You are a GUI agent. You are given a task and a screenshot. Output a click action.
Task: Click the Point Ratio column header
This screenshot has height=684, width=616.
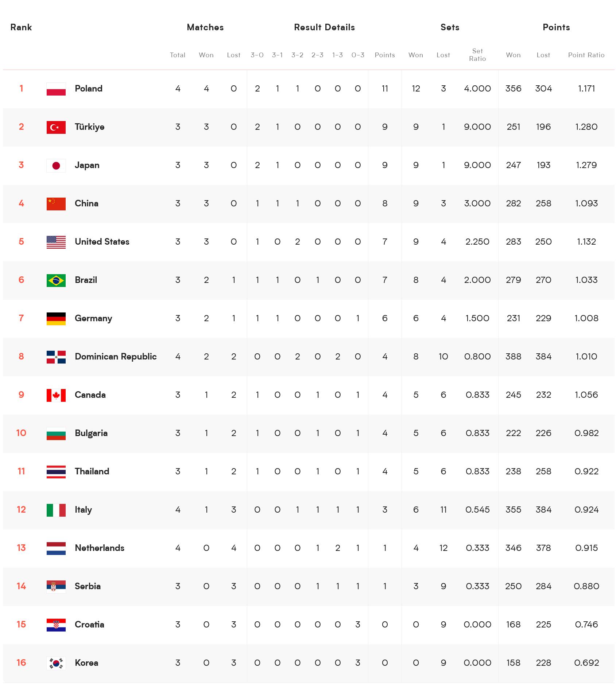(x=586, y=55)
